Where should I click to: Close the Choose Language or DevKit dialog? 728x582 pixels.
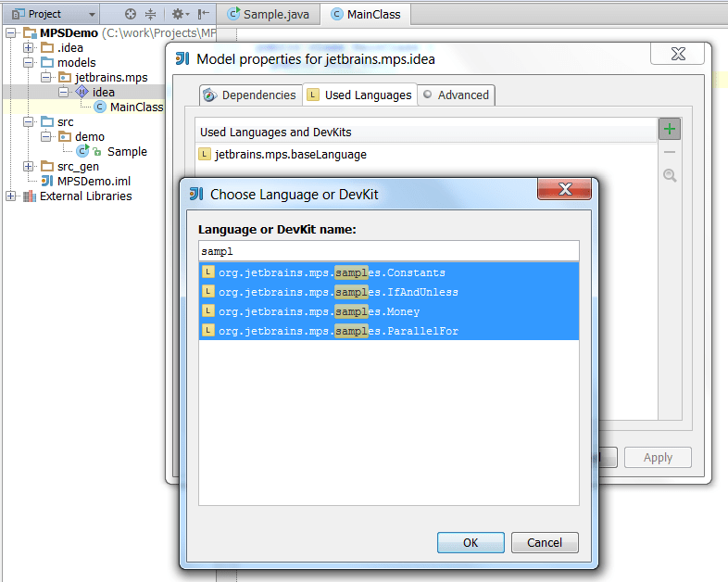pyautogui.click(x=565, y=188)
